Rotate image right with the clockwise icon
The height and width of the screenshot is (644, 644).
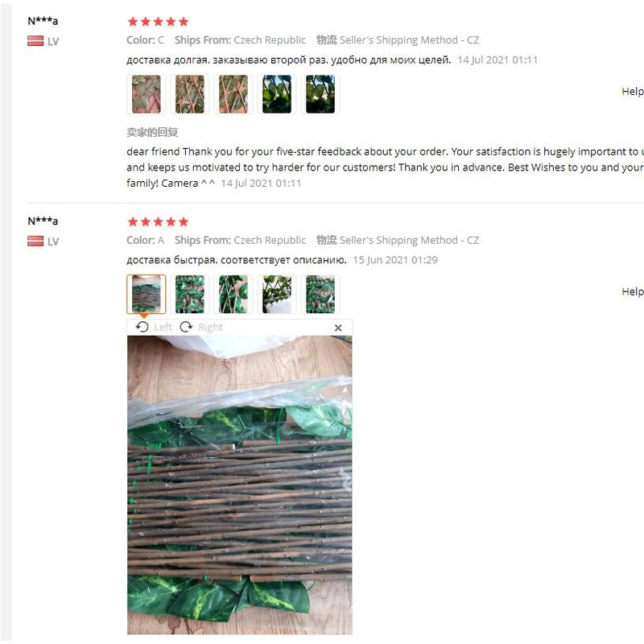point(186,327)
